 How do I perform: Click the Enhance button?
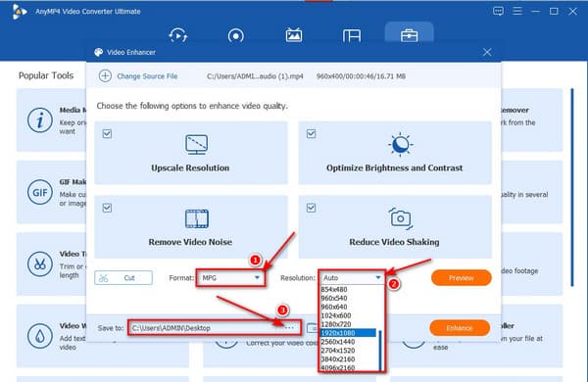click(x=460, y=328)
